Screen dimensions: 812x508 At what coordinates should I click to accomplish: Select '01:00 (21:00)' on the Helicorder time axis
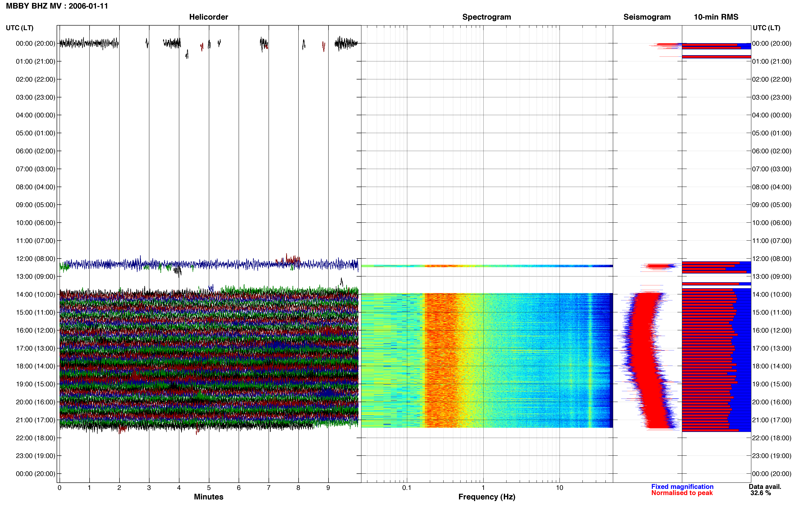coord(36,61)
